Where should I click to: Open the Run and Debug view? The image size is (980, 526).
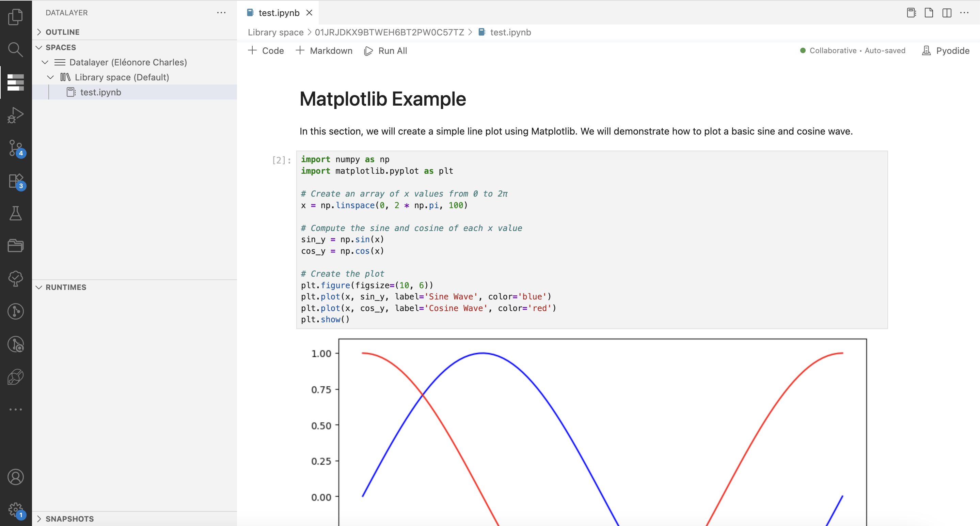[15, 115]
